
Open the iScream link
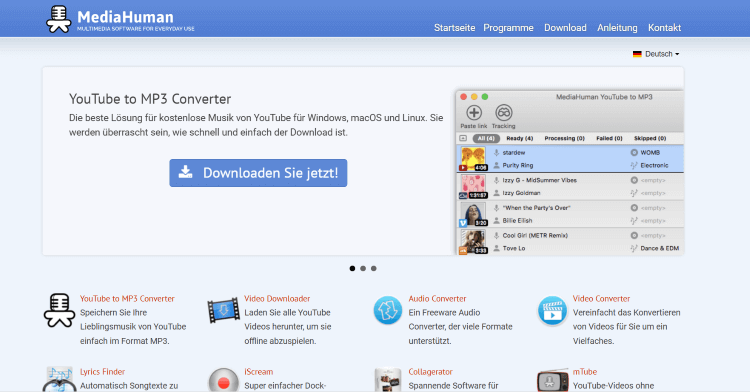click(x=259, y=372)
